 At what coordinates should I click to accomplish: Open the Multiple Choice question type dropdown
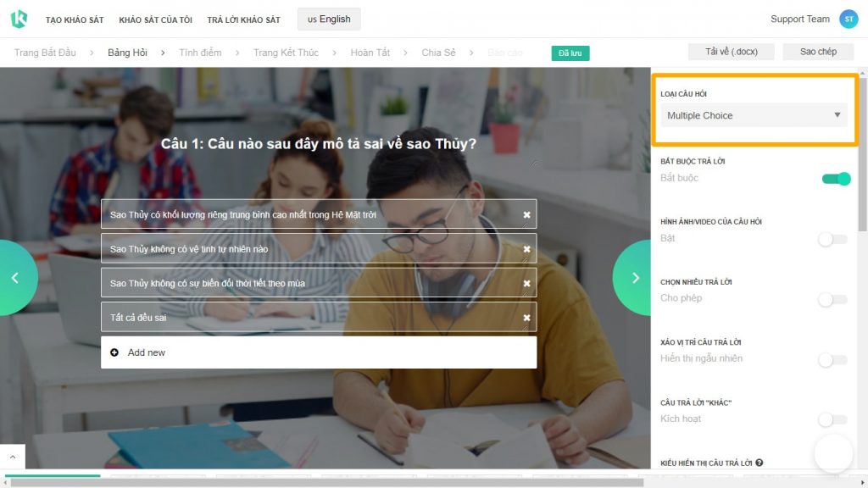point(753,114)
